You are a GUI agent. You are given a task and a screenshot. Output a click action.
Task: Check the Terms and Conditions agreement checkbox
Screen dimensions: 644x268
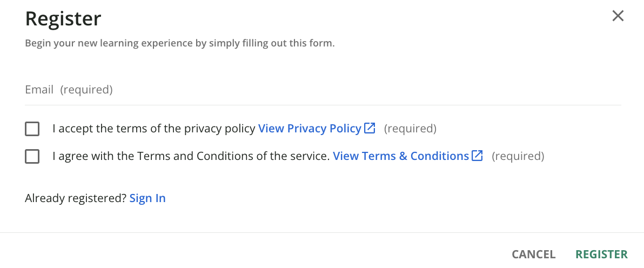click(x=32, y=156)
